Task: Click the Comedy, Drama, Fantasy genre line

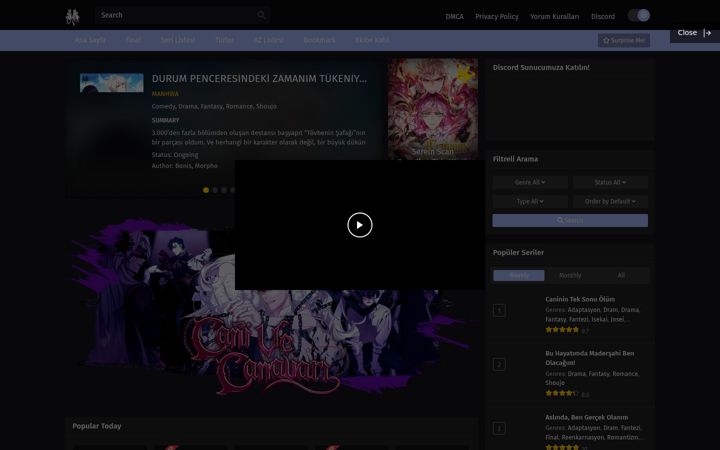Action: pos(214,106)
